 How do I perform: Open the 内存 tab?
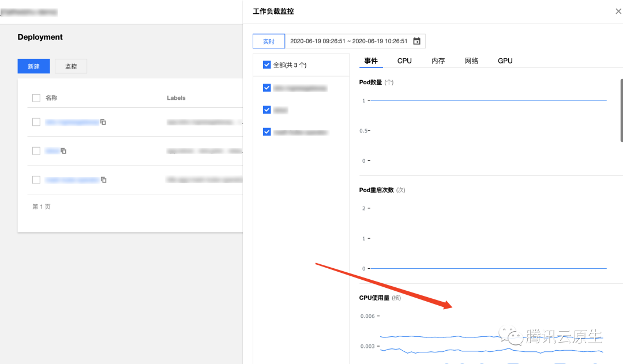[x=438, y=61]
